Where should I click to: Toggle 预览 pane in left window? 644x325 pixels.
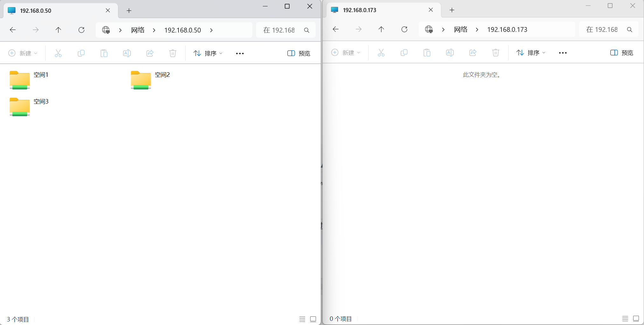(x=299, y=53)
